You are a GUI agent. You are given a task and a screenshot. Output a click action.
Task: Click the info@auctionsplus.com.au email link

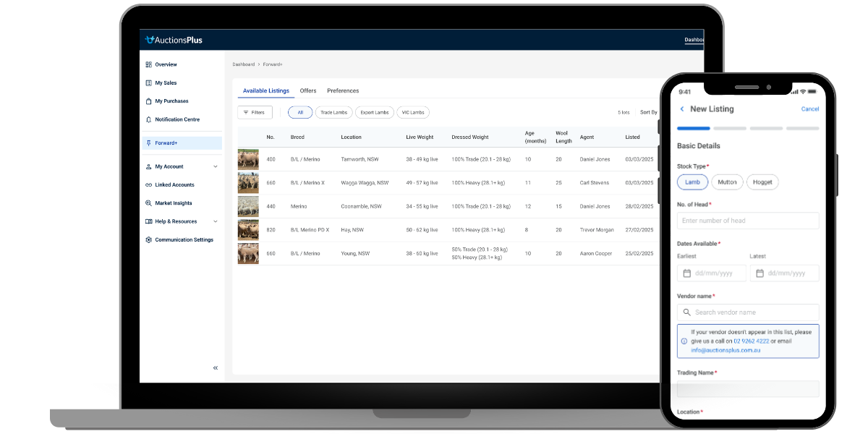(x=725, y=350)
